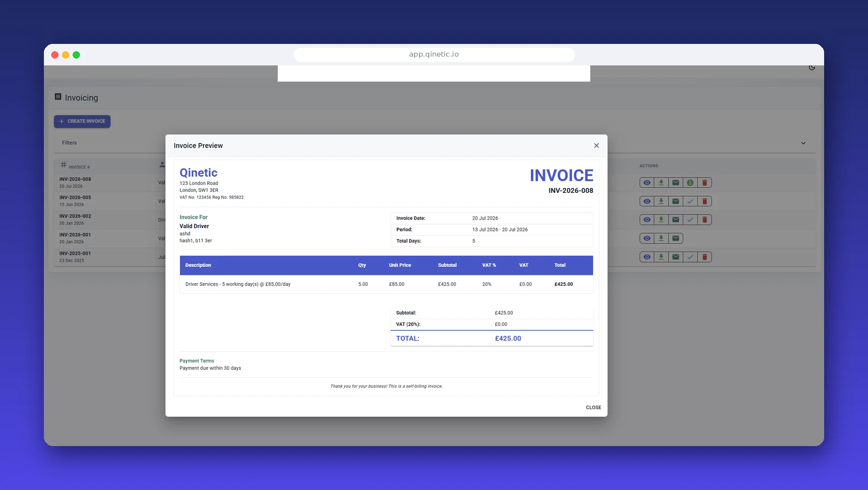Email invoice INV-2026-001
The height and width of the screenshot is (490, 868).
675,238
